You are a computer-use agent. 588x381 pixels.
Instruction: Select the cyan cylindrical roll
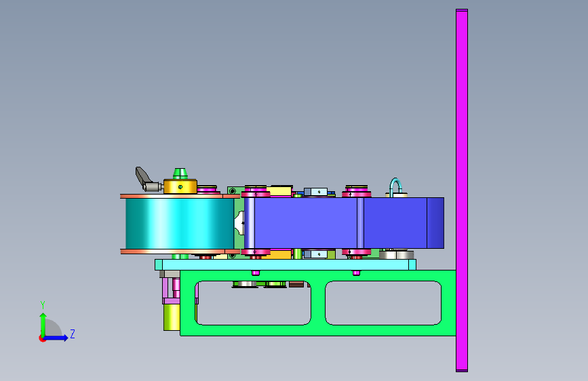[179, 224]
